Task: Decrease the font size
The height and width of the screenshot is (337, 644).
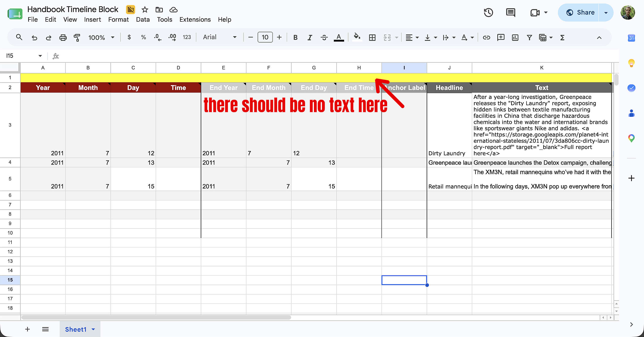Action: pos(250,38)
